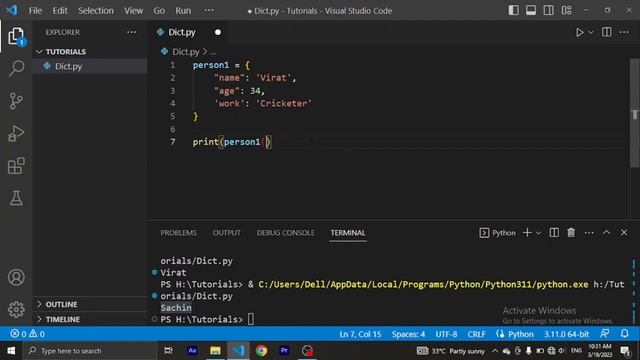This screenshot has height=360, width=640.
Task: Expand the OUTLINE section
Action: (61, 304)
